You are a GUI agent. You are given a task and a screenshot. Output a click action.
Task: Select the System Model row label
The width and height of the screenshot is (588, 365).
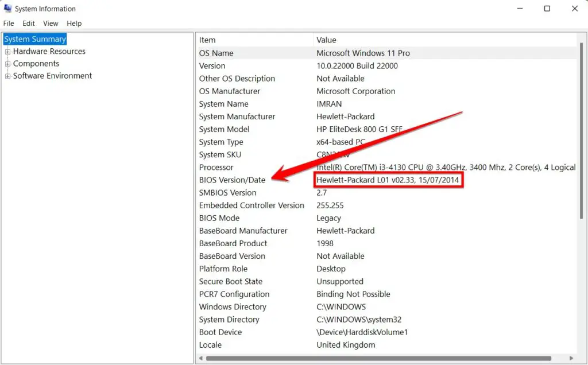pyautogui.click(x=225, y=130)
